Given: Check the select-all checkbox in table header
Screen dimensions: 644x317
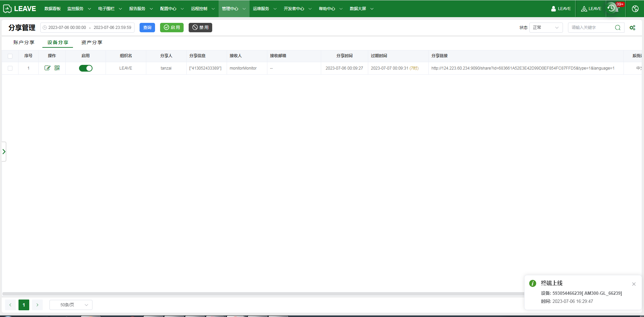Looking at the screenshot, I should click(10, 56).
